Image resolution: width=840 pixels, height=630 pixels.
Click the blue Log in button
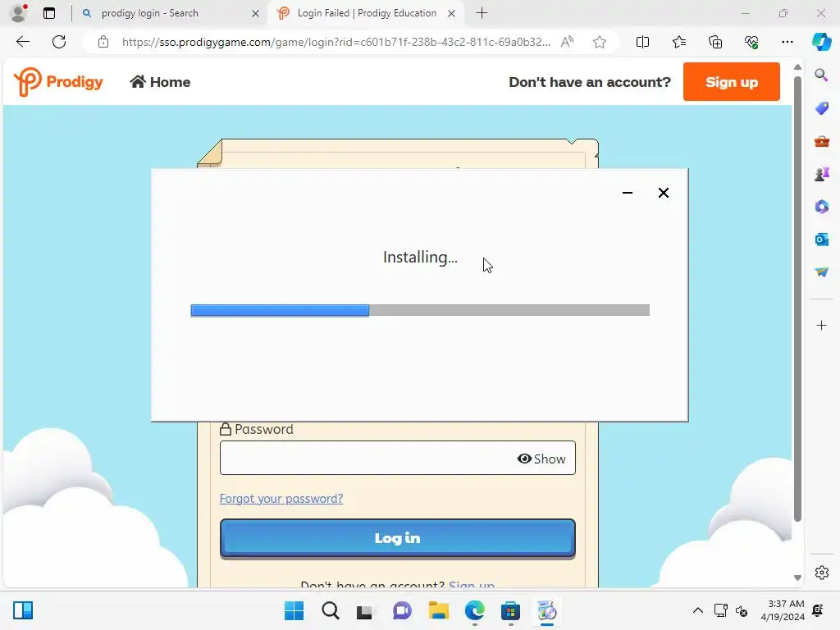[398, 538]
